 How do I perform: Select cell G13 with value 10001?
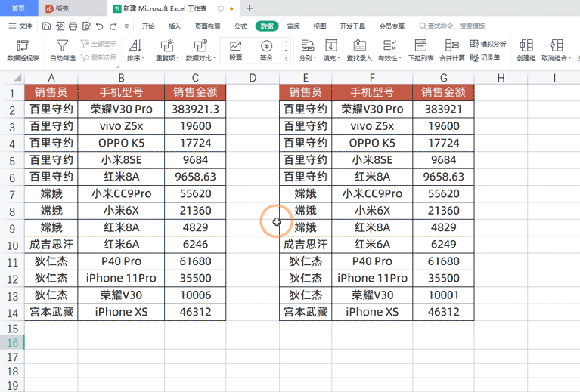444,295
